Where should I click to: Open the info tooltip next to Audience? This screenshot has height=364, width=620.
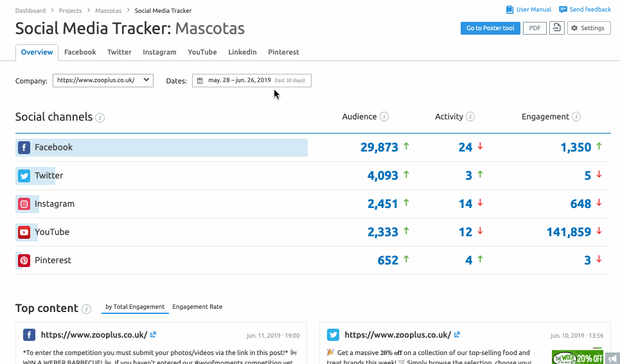pyautogui.click(x=384, y=117)
